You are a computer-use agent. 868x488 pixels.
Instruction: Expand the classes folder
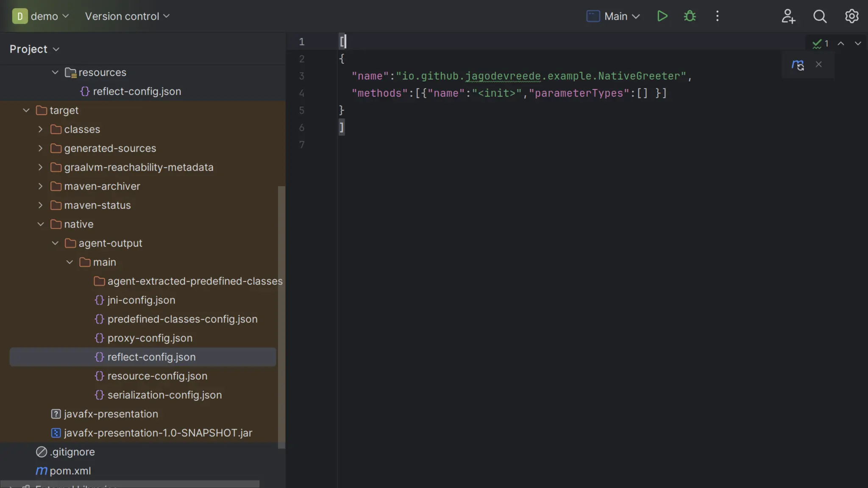click(x=40, y=129)
